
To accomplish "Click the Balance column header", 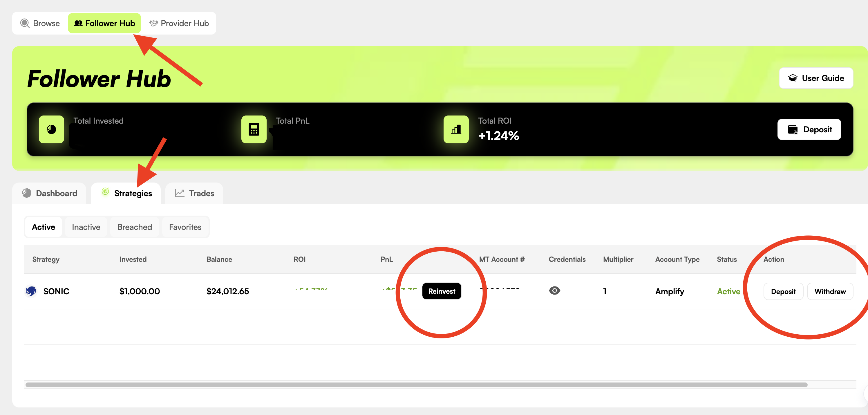I will [219, 259].
